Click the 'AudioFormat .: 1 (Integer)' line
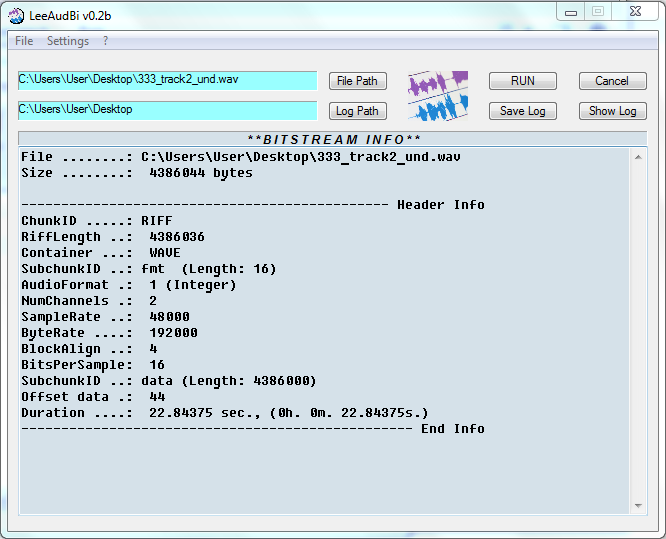This screenshot has width=666, height=539. click(129, 285)
